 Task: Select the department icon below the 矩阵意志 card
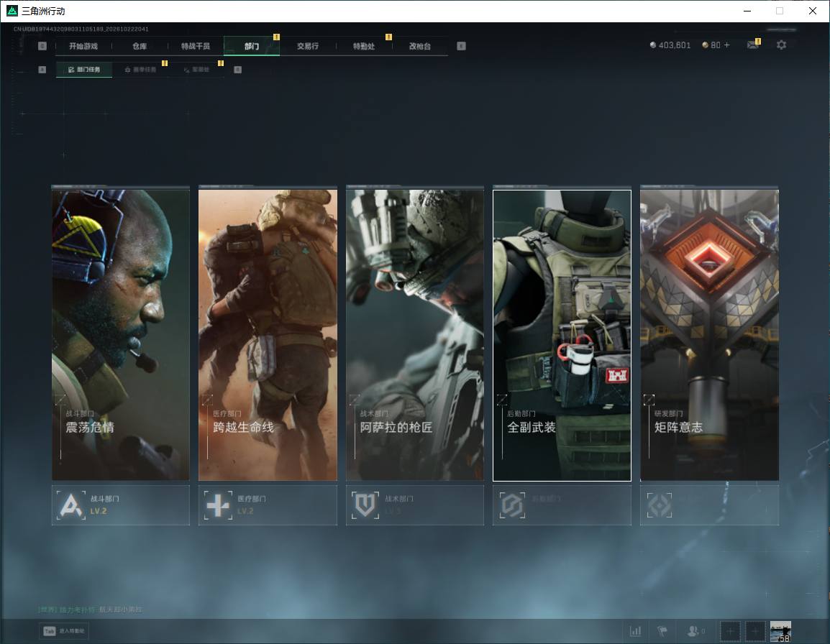tap(660, 505)
